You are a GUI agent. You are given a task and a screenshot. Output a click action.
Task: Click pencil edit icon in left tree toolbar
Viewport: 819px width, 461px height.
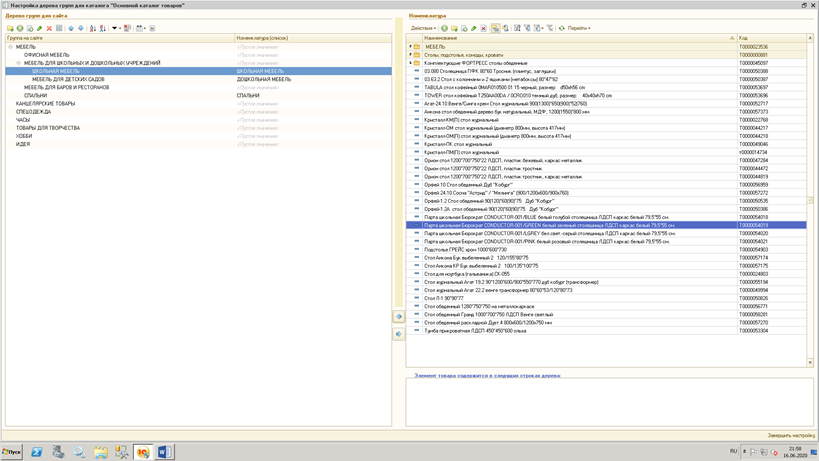[40, 28]
